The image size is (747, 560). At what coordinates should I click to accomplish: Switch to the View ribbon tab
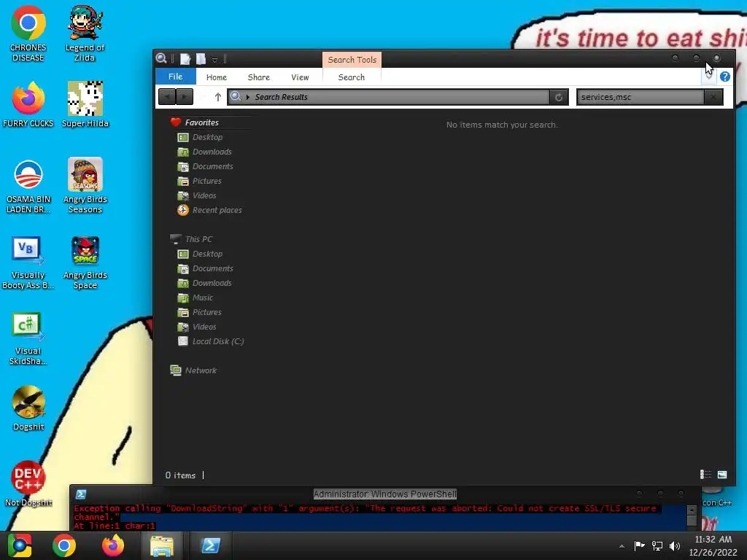point(300,77)
